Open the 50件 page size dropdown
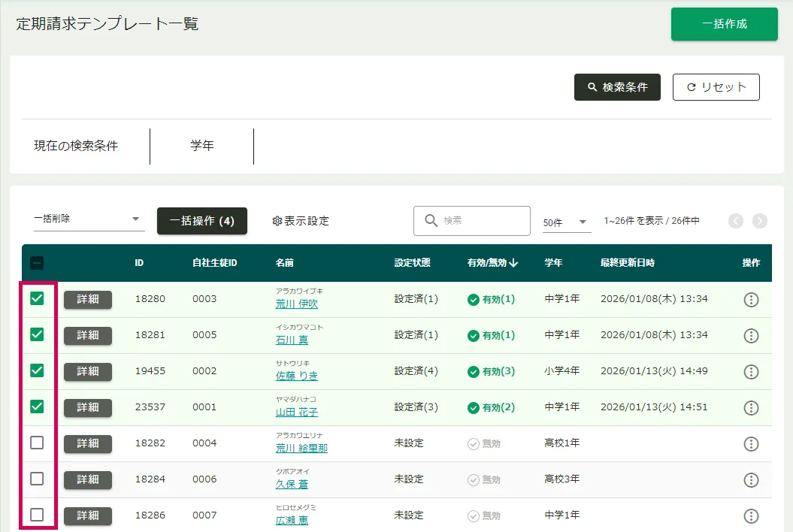This screenshot has height=532, width=793. coord(566,222)
